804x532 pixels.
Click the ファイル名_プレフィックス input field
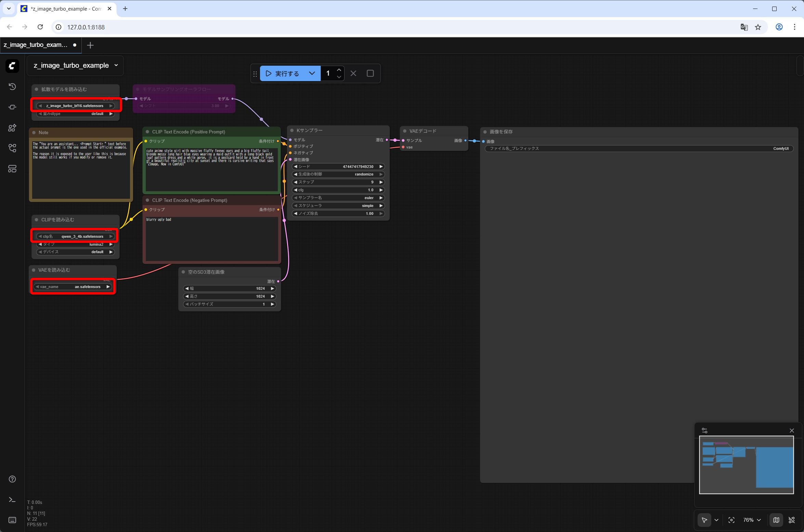click(x=639, y=148)
